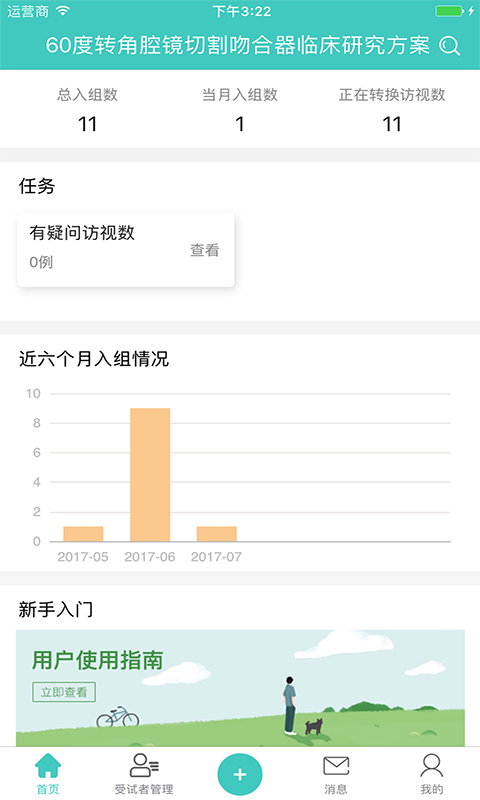Click the 立即查看 button on guide banner
The height and width of the screenshot is (800, 480).
64,692
